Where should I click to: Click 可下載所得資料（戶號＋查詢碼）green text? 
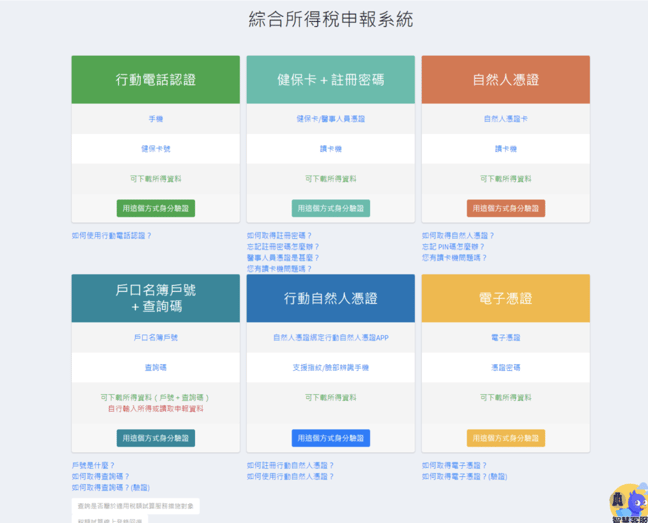pyautogui.click(x=155, y=397)
